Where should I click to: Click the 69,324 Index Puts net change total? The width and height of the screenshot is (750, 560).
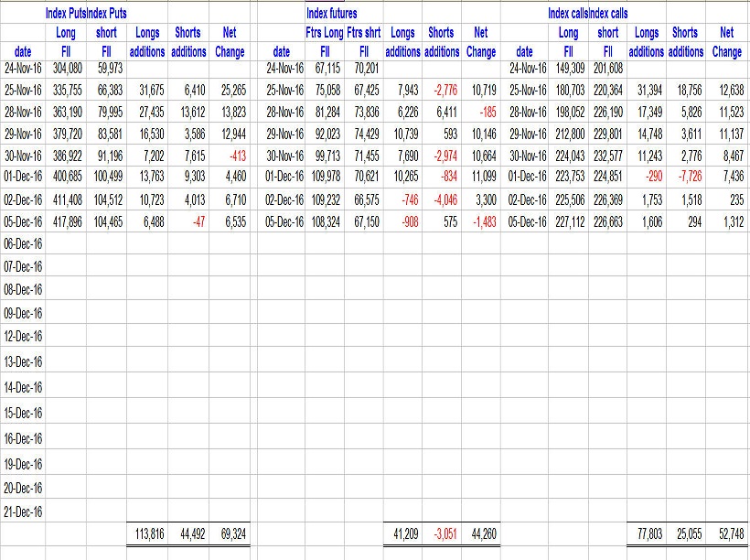(x=230, y=533)
